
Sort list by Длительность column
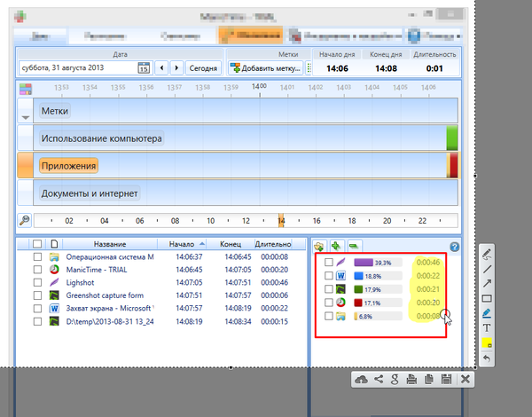(x=273, y=244)
